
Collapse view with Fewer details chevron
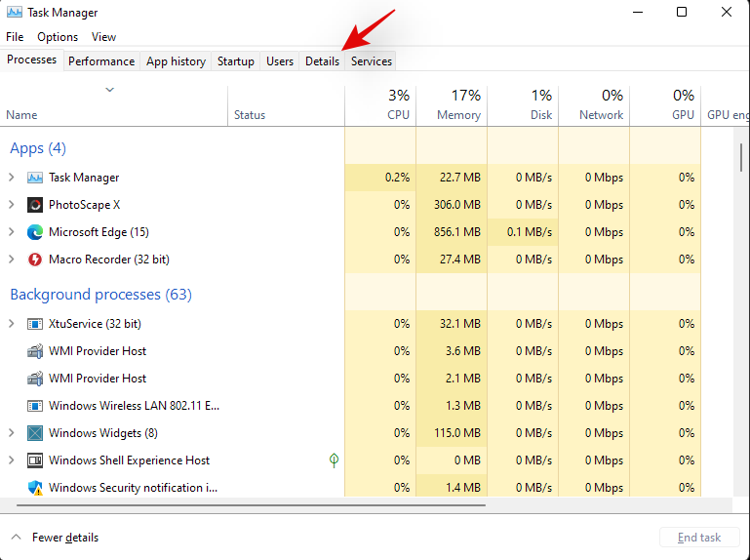[17, 538]
